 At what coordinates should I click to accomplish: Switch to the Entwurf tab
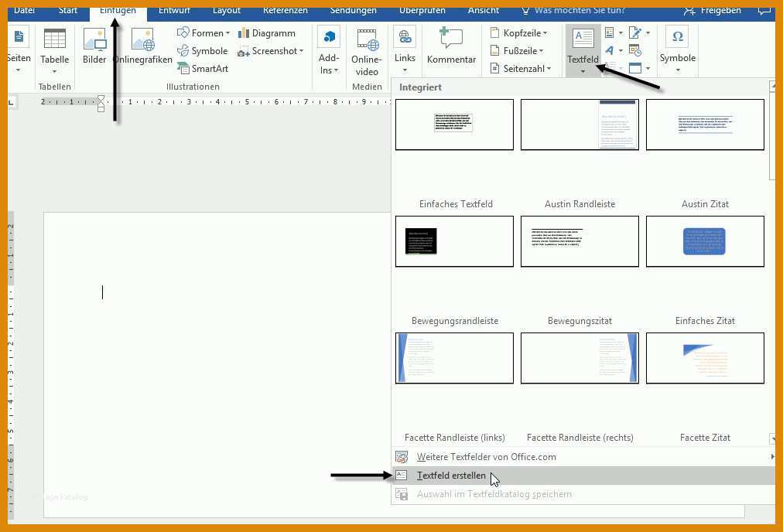coord(174,11)
